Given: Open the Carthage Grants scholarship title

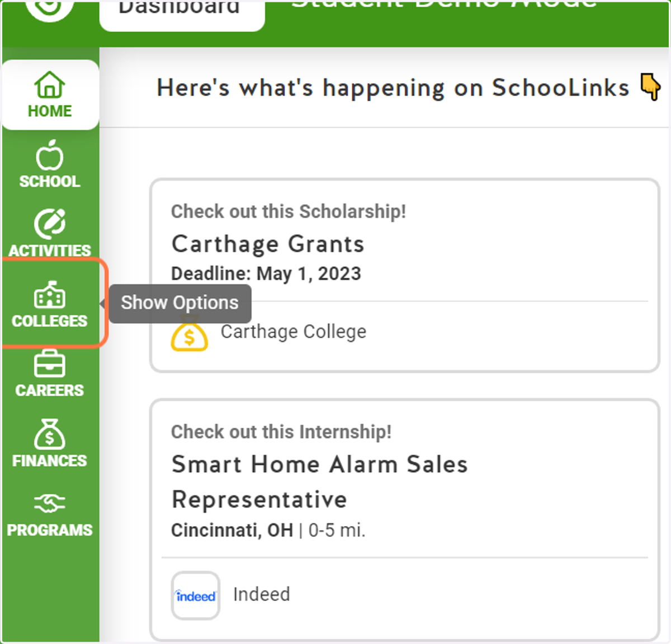Looking at the screenshot, I should point(268,244).
